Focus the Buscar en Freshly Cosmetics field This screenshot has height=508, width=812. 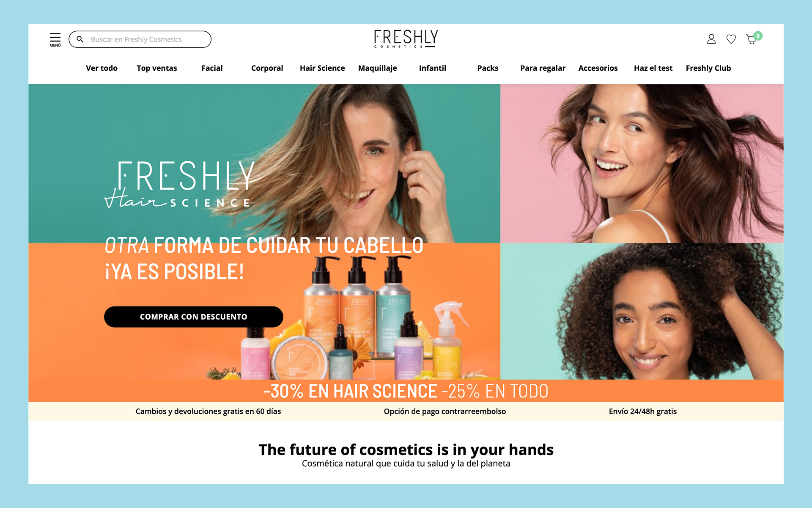pos(140,39)
